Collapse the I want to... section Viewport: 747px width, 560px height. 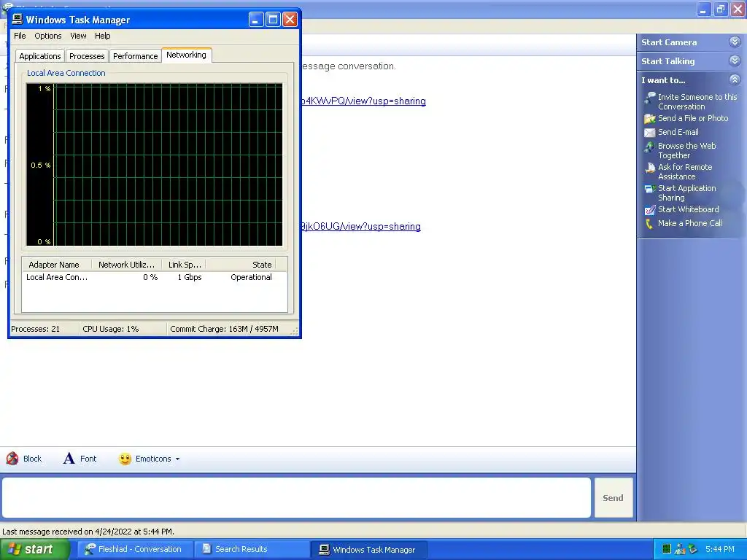[x=735, y=79]
